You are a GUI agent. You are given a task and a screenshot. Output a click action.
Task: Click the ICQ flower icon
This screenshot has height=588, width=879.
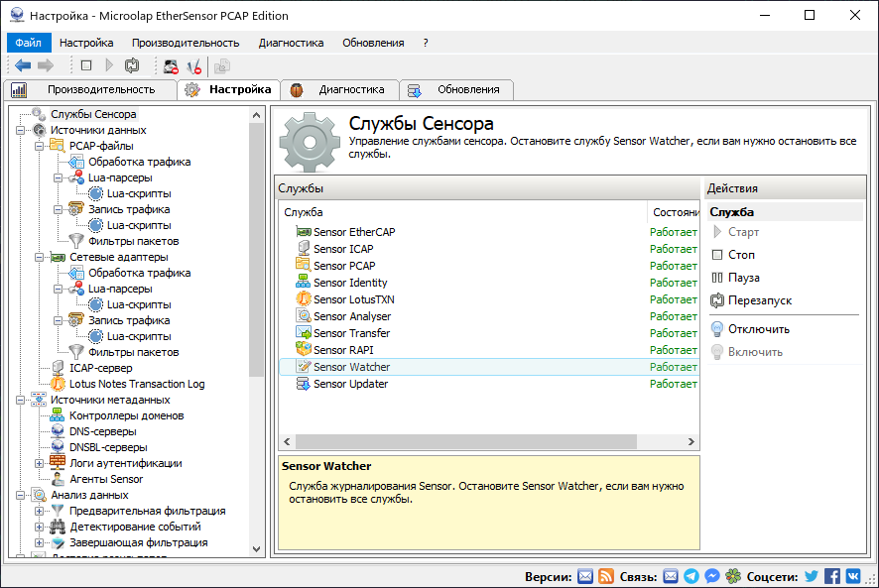click(732, 576)
